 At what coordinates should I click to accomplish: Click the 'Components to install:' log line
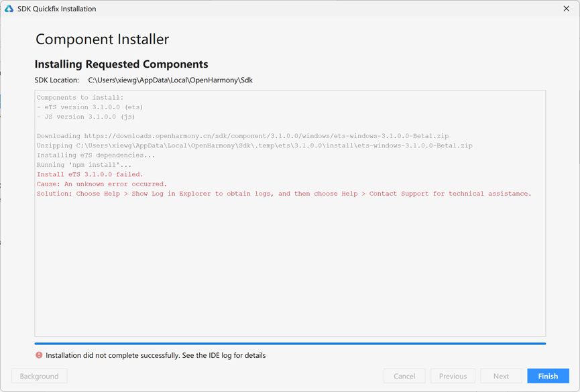tap(80, 98)
